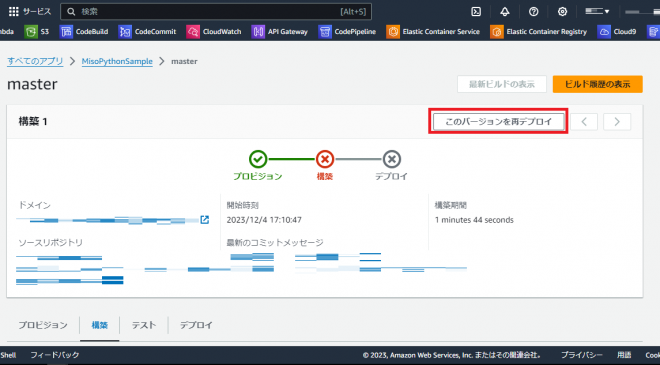Image resolution: width=660 pixels, height=365 pixels.
Task: Open the settings gear icon
Action: [x=562, y=12]
